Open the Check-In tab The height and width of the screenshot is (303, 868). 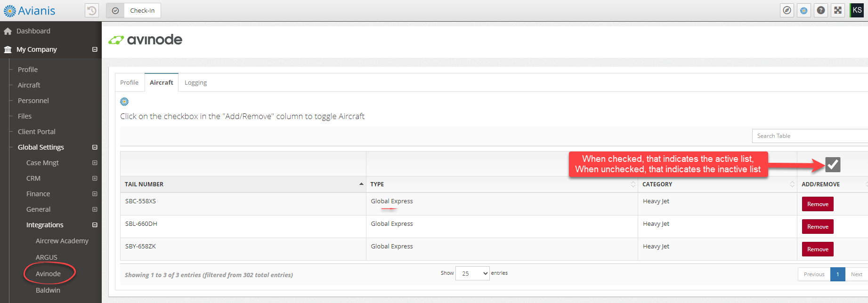142,10
